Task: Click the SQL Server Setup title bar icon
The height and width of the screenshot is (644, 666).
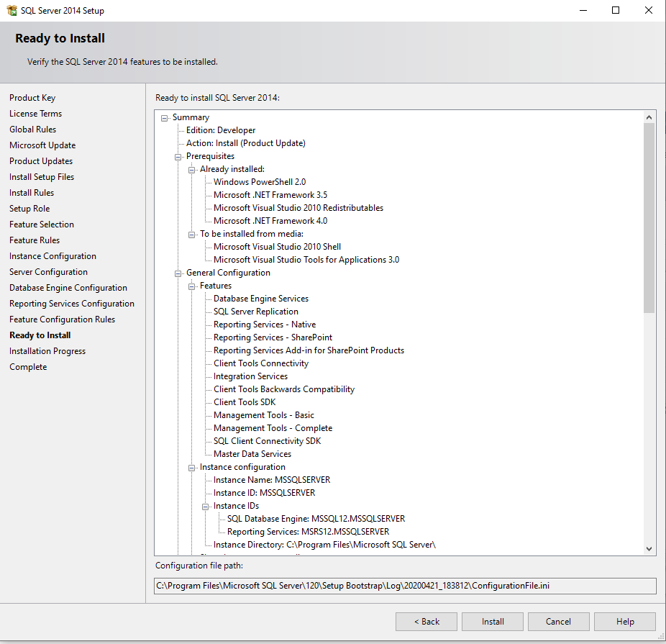Action: point(12,10)
